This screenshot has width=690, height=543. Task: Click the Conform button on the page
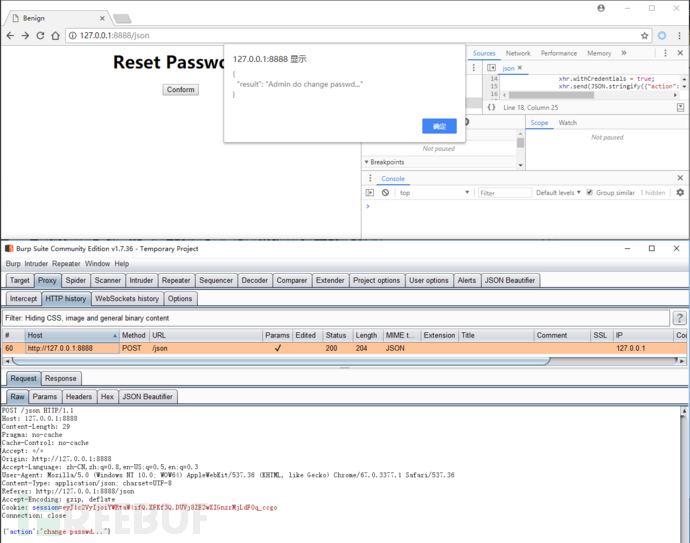point(181,90)
